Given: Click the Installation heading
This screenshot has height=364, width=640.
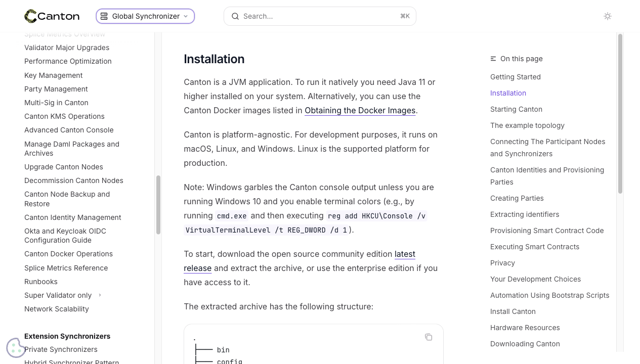Looking at the screenshot, I should pos(214,59).
